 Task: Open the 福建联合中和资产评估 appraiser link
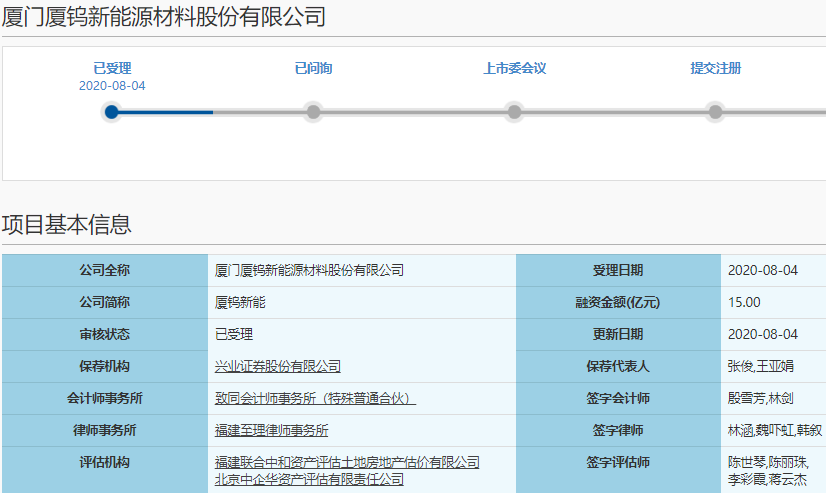pos(347,463)
